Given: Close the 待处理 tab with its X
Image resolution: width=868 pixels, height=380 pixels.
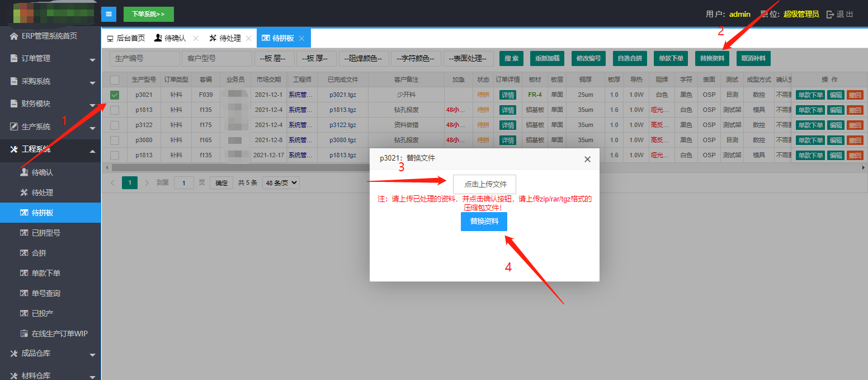Looking at the screenshot, I should pyautogui.click(x=248, y=39).
